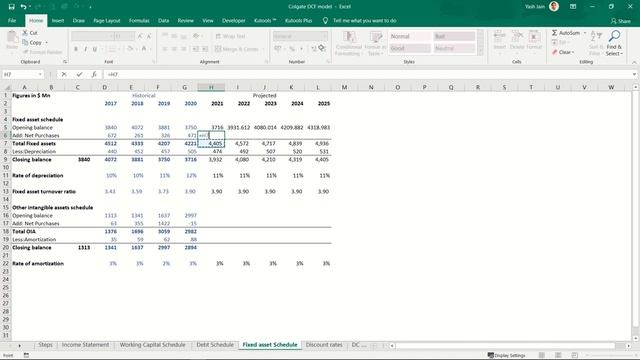
Task: Click the Share person icon
Action: coord(613,21)
